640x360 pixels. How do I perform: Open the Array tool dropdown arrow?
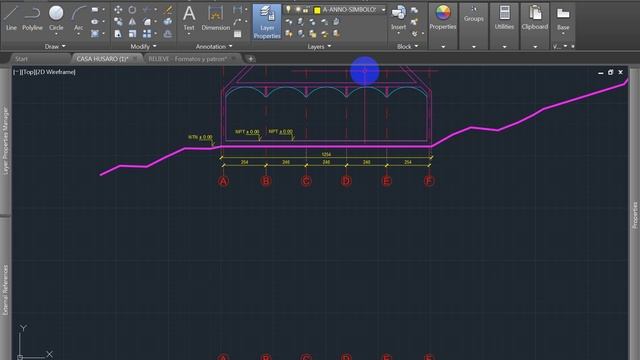pyautogui.click(x=155, y=34)
